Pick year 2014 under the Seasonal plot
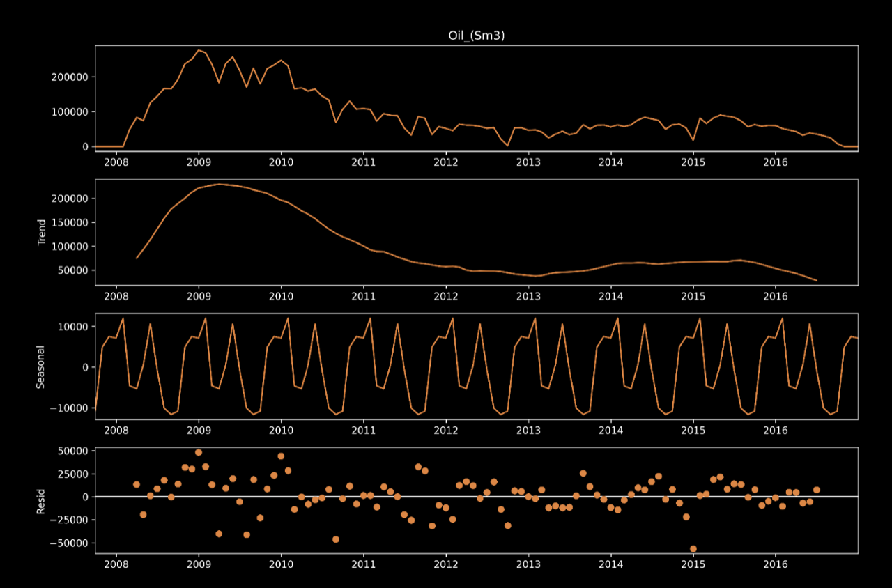 tap(610, 431)
